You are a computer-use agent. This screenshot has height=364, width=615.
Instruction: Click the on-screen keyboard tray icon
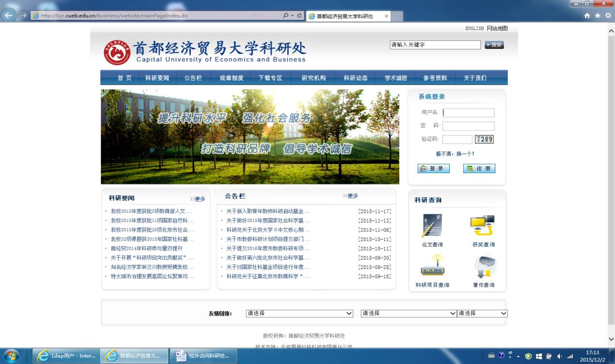click(491, 356)
